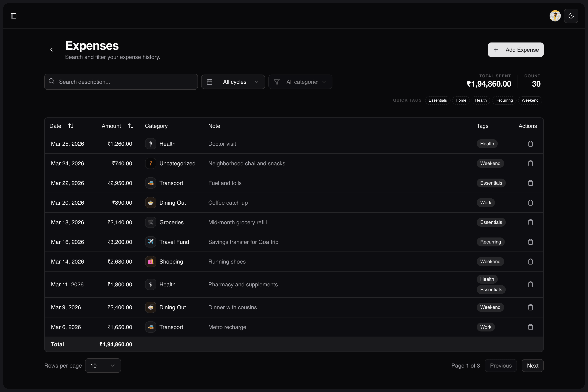Delete the Doctor visit expense
The height and width of the screenshot is (392, 588).
tap(530, 143)
